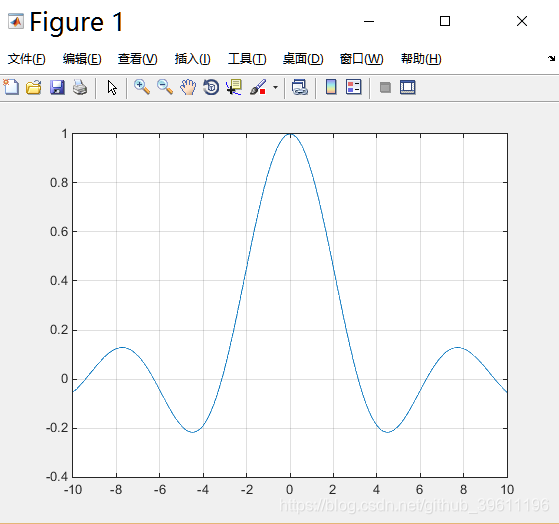559x524 pixels.
Task: Save the figure with the floppy disk icon
Action: (57, 87)
